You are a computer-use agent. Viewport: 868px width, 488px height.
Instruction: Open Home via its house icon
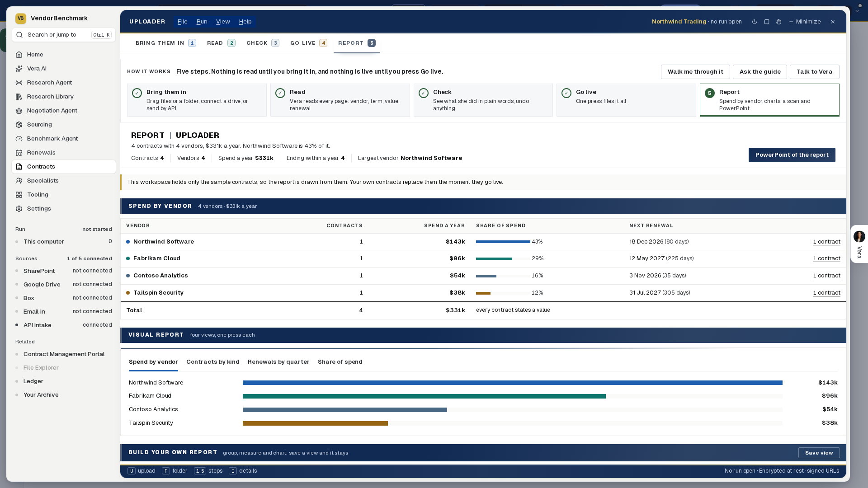[x=19, y=55]
